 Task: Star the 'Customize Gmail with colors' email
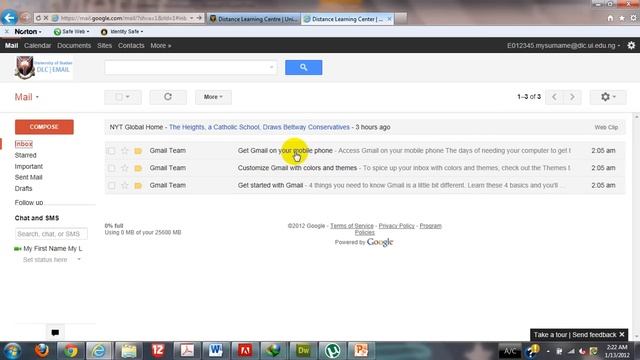pyautogui.click(x=125, y=168)
